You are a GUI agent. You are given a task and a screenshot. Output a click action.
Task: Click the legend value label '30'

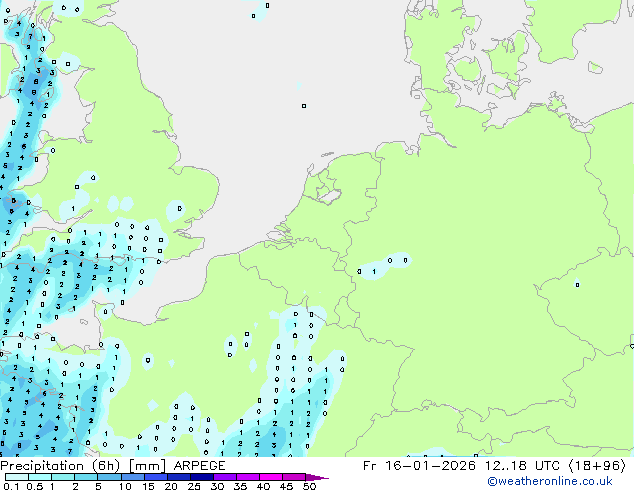(217, 486)
